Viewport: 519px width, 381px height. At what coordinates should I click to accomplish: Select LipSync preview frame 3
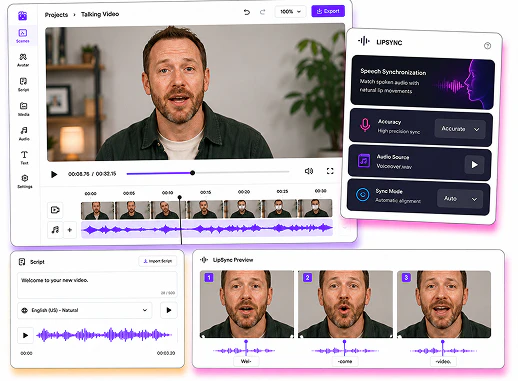(444, 304)
